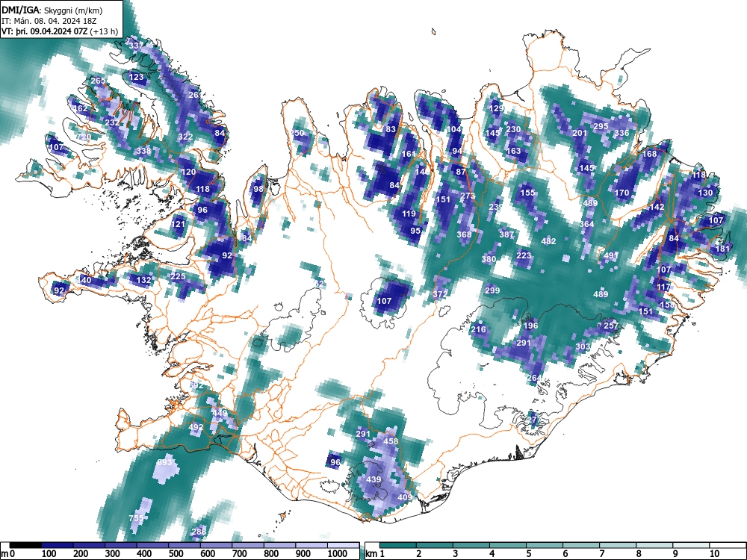Image resolution: width=747 pixels, height=560 pixels.
Task: Select the black 0–100 m legend swatch
Action: [x=25, y=545]
